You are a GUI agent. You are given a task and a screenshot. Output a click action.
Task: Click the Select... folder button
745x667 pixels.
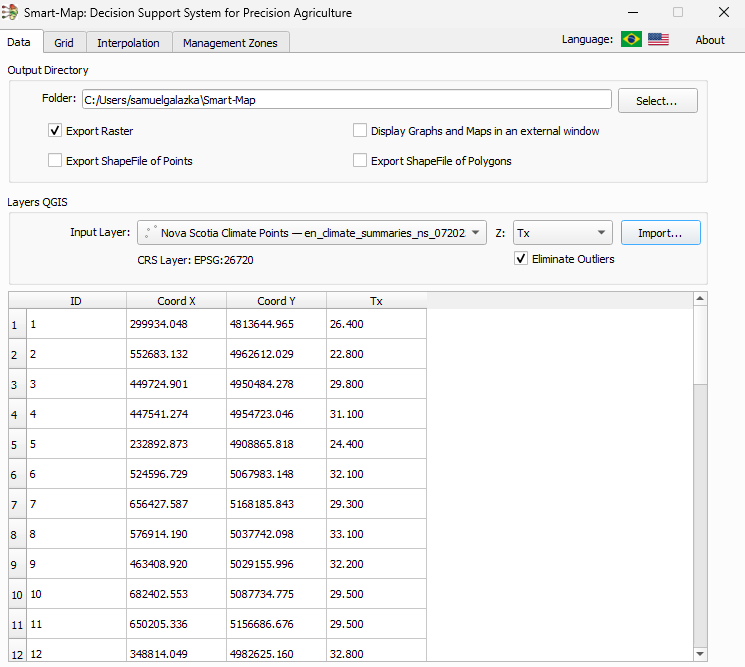pyautogui.click(x=657, y=100)
